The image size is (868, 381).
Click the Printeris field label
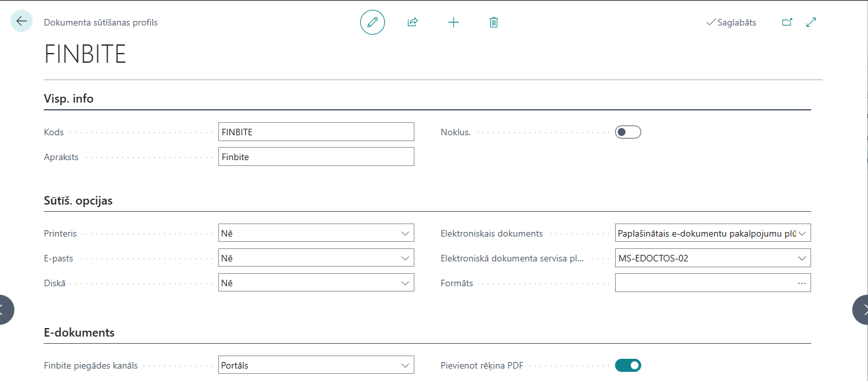point(60,233)
